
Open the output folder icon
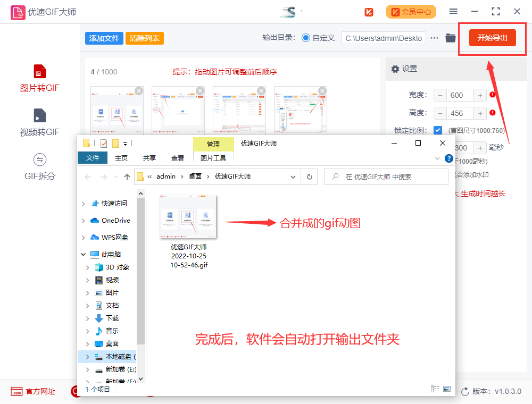(451, 38)
